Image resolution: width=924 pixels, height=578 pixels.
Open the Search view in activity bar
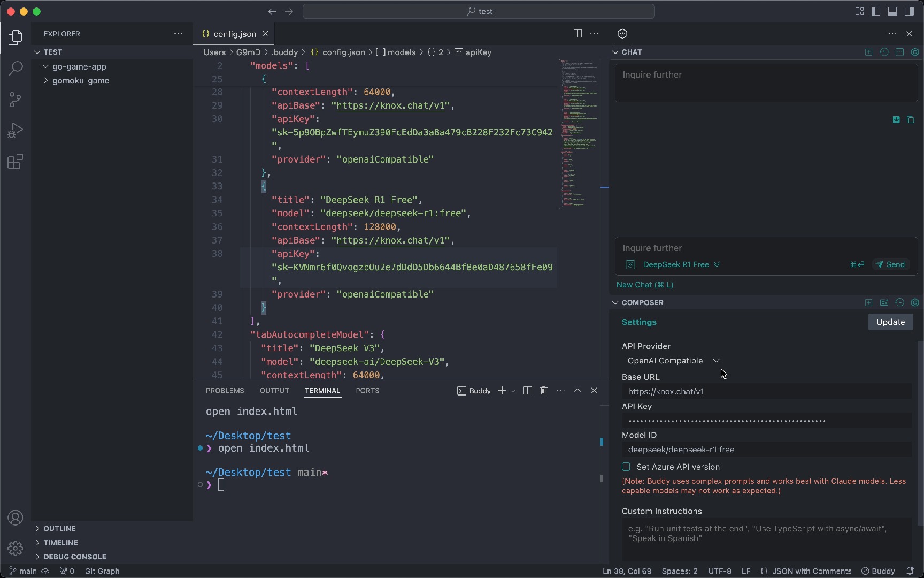[16, 68]
